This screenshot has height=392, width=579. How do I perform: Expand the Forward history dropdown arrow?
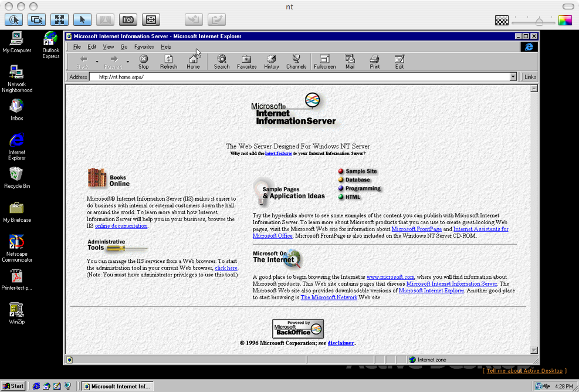[x=128, y=62]
